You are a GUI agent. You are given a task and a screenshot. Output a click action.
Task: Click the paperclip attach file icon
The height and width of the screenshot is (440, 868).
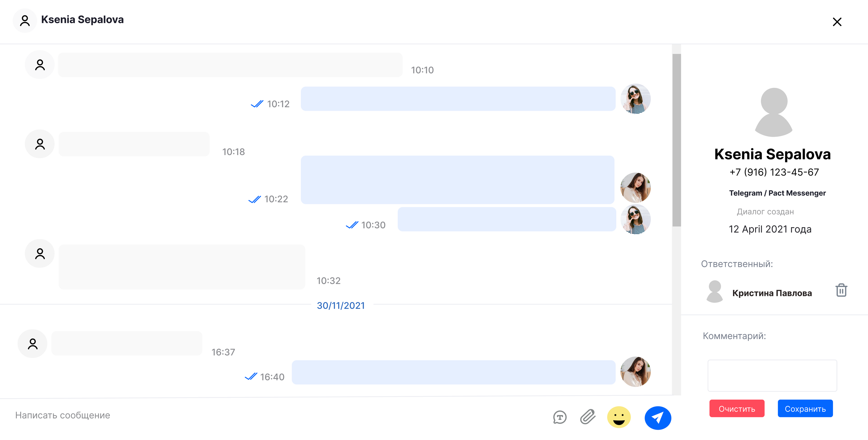pos(588,417)
